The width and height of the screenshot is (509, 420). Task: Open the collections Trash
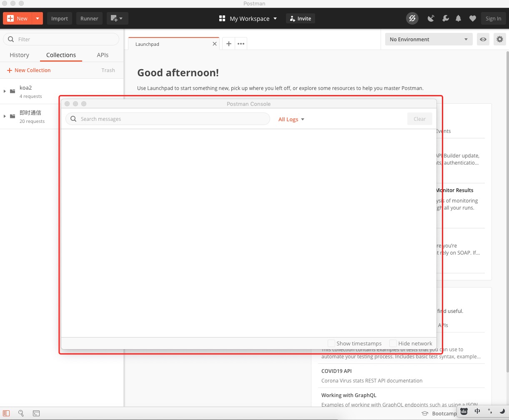pos(108,70)
